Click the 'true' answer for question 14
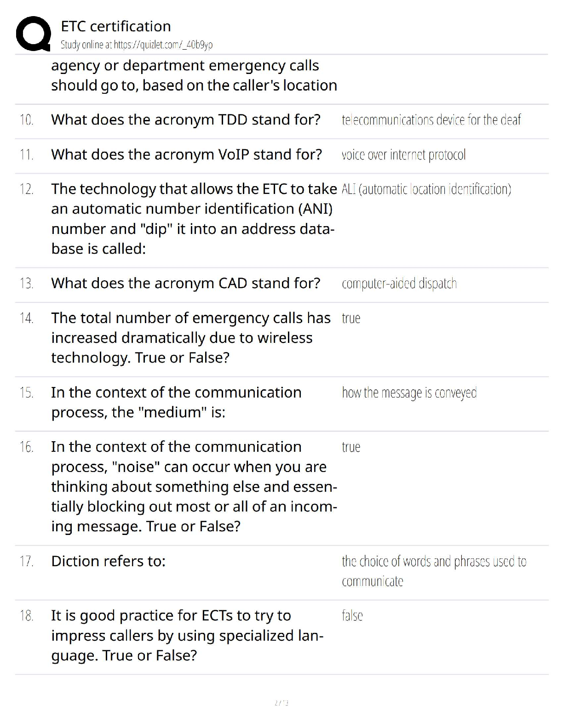The image size is (563, 728). coord(351,318)
